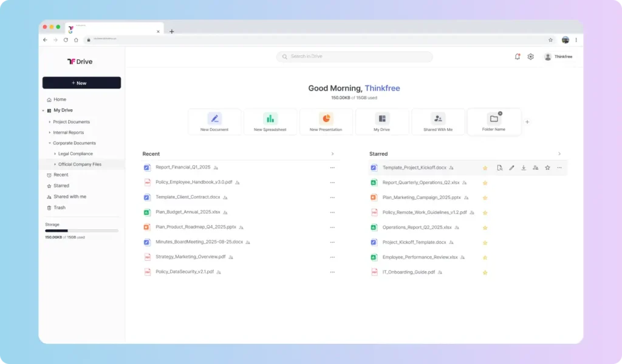Create a New Spreadsheet from the shortcut card
Viewport: 622px width, 364px height.
(x=270, y=122)
